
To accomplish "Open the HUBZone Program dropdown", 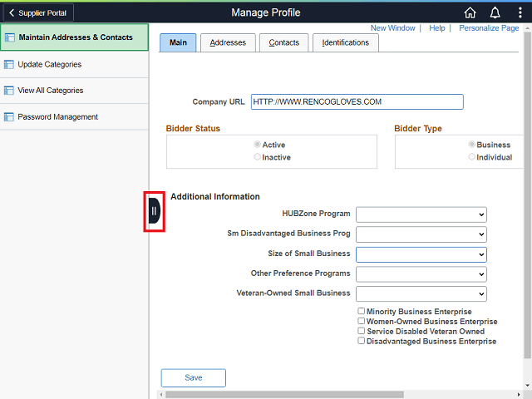I will [421, 214].
